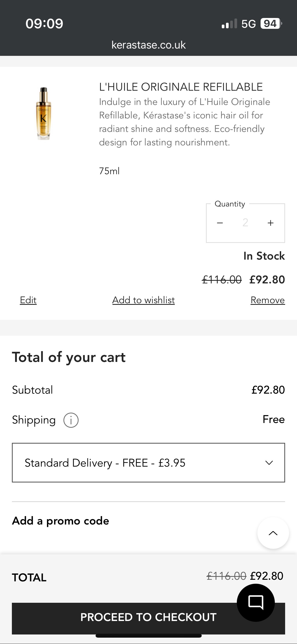Screen dimensions: 297x644
Task: Expand the Standard Delivery dropdown
Action: 148,463
